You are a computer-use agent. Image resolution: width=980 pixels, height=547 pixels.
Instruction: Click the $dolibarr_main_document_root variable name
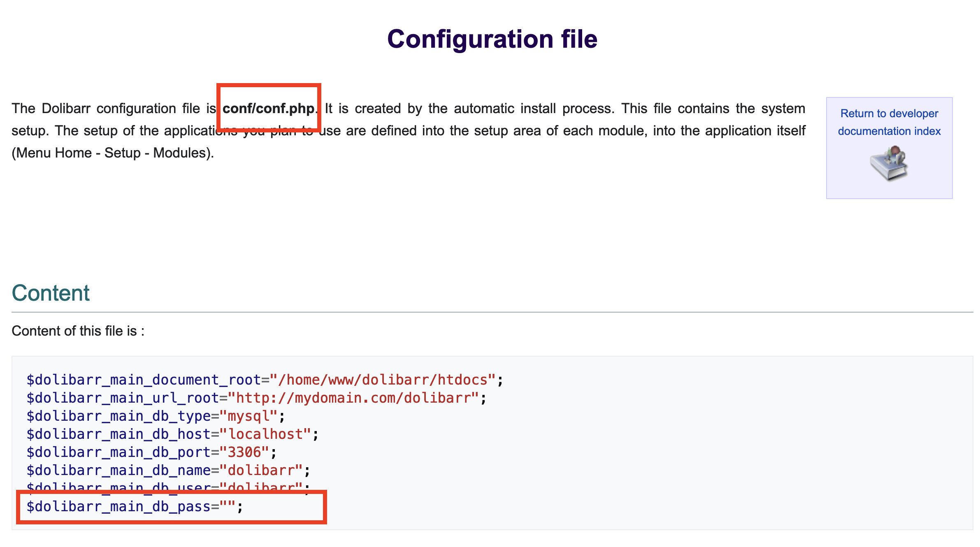click(144, 380)
